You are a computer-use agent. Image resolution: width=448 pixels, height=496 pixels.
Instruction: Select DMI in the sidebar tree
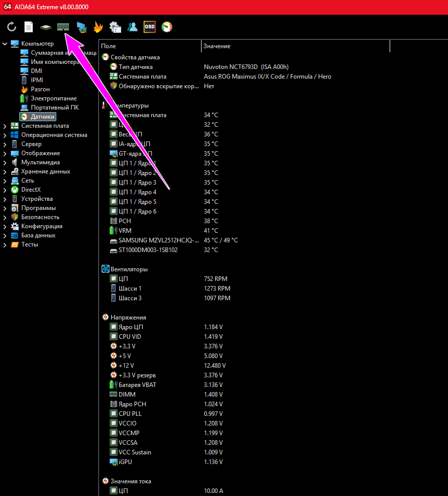pos(37,71)
